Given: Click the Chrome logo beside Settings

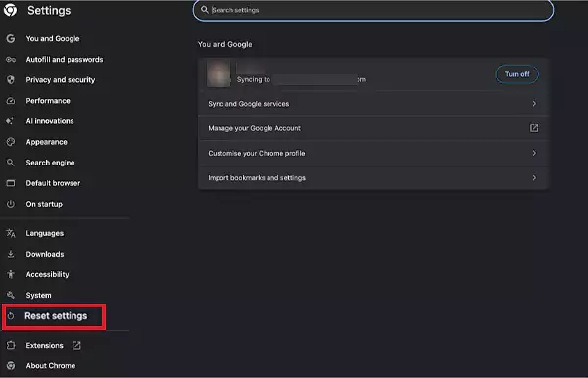Looking at the screenshot, I should [11, 10].
